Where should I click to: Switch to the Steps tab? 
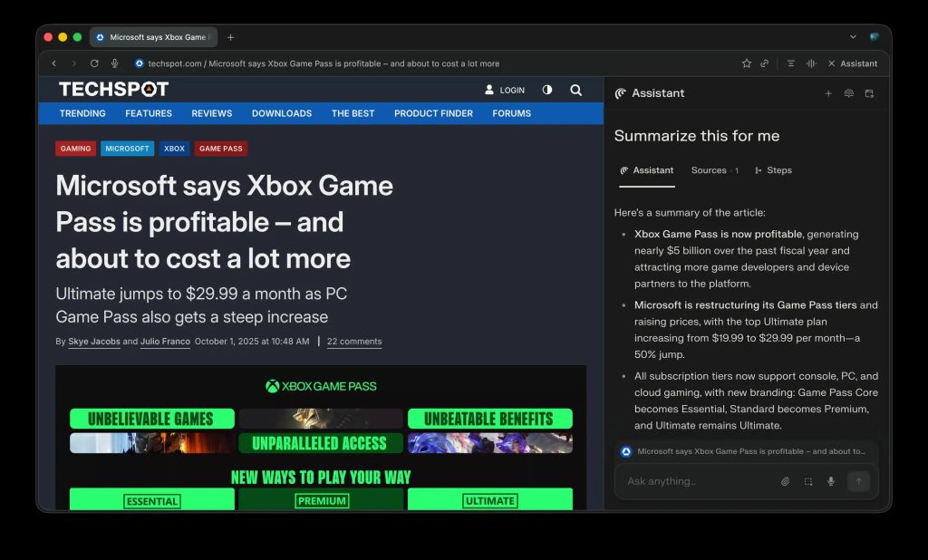tap(773, 170)
